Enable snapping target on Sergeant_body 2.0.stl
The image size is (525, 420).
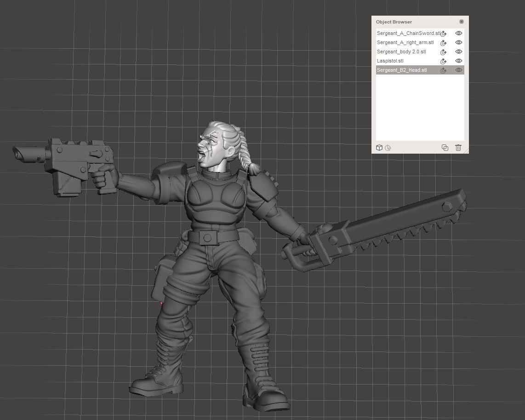tap(444, 52)
